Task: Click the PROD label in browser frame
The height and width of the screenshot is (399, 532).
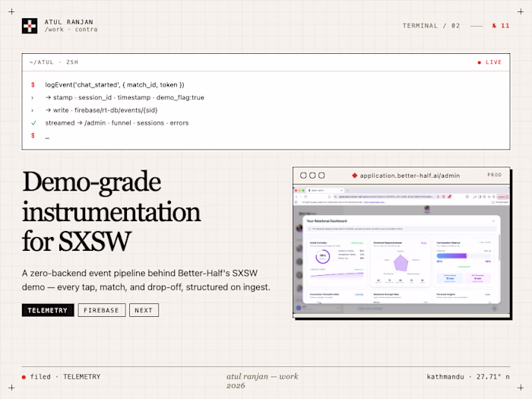Action: [x=494, y=175]
